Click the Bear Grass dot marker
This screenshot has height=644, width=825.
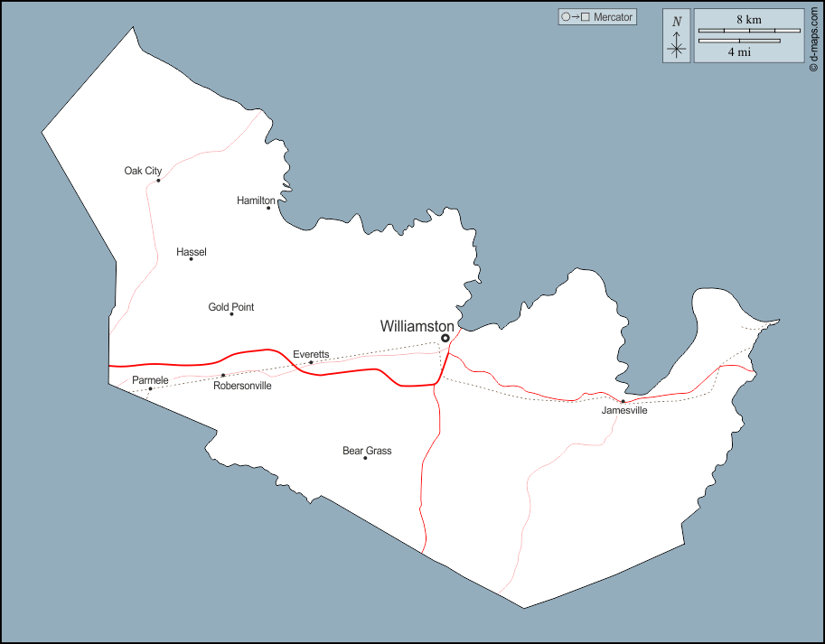point(365,458)
